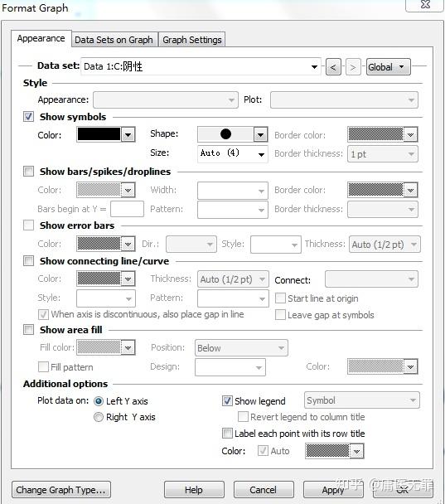The width and height of the screenshot is (445, 504).
Task: Open the line Thickness dropdown
Action: 233,279
